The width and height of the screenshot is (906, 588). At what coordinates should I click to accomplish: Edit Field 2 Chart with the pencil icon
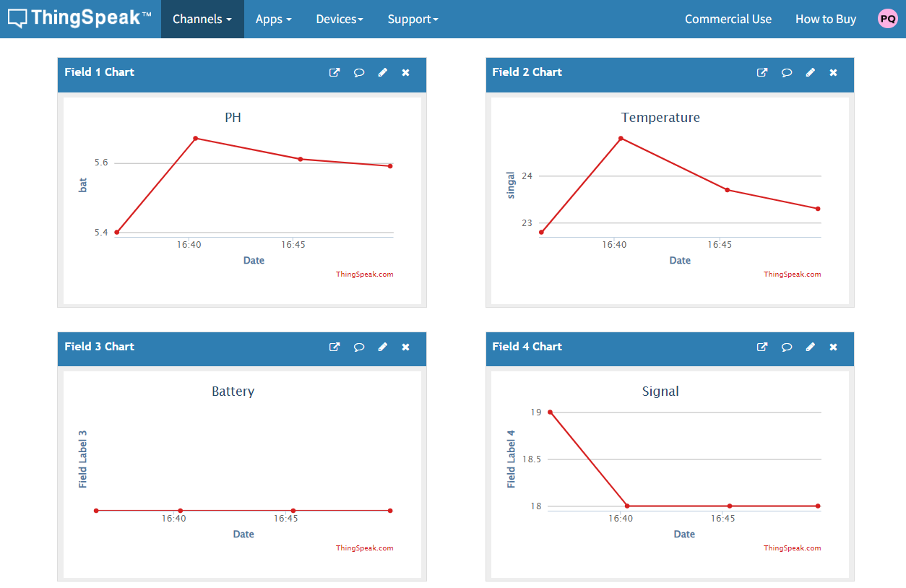[x=811, y=72]
